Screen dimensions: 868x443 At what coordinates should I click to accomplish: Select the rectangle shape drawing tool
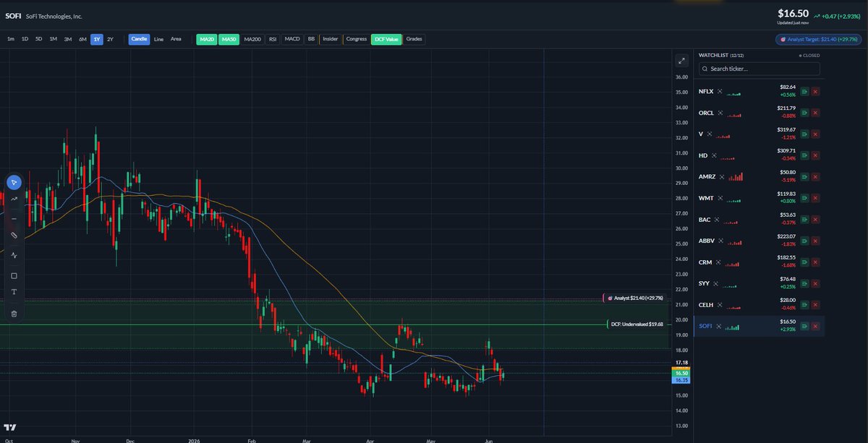pos(14,275)
